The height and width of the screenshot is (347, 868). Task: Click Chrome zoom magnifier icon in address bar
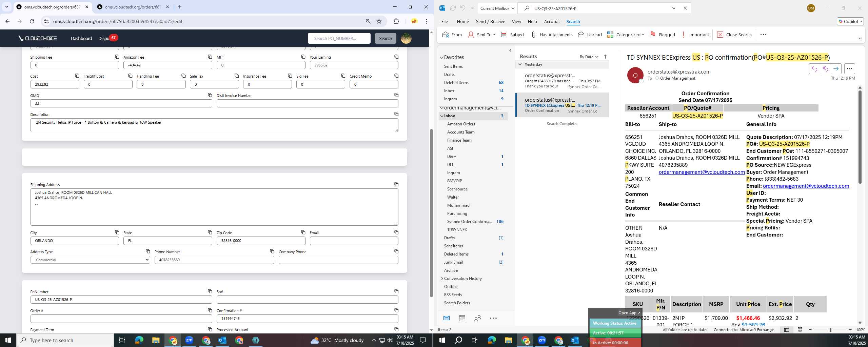(x=368, y=21)
